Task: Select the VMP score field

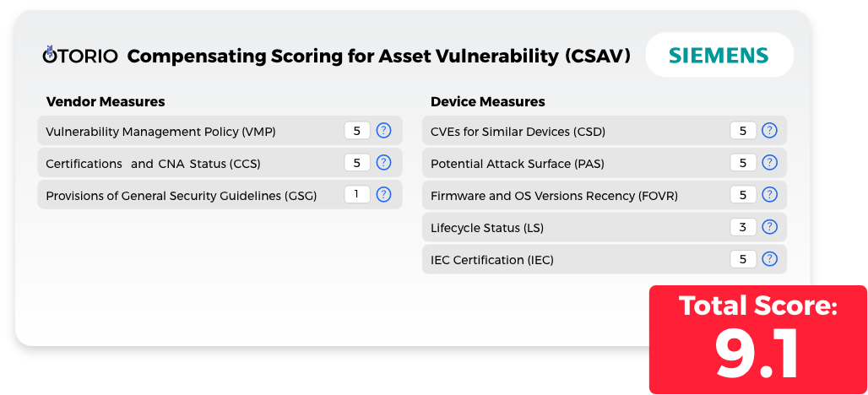Action: [357, 131]
